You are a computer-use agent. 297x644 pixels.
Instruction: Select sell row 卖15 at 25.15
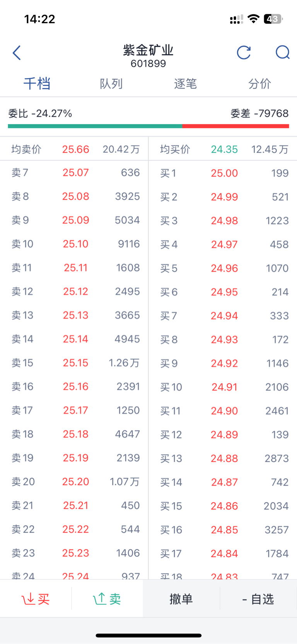[x=74, y=363]
